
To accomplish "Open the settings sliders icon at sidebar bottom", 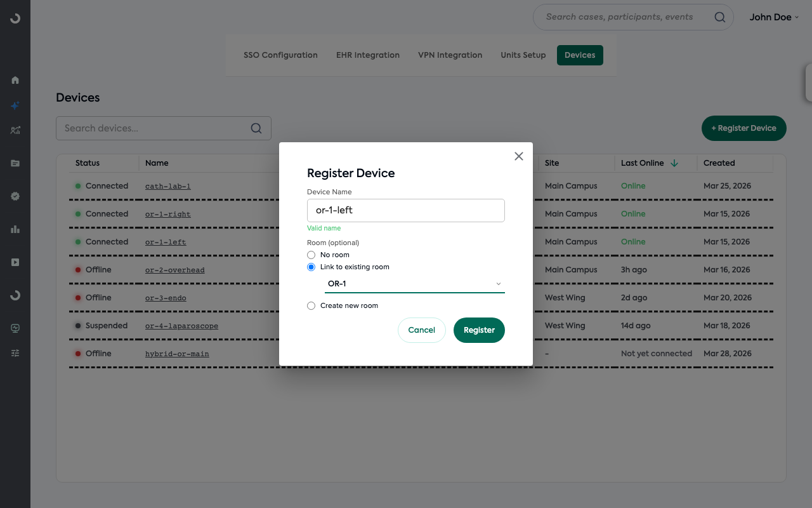I will pos(15,352).
